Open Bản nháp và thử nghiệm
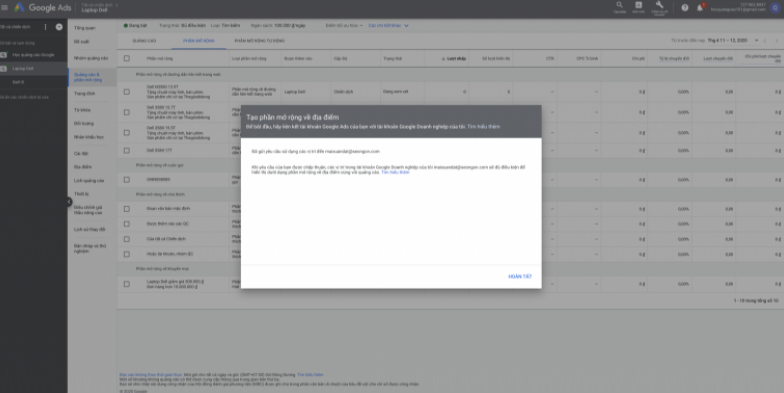 point(90,248)
